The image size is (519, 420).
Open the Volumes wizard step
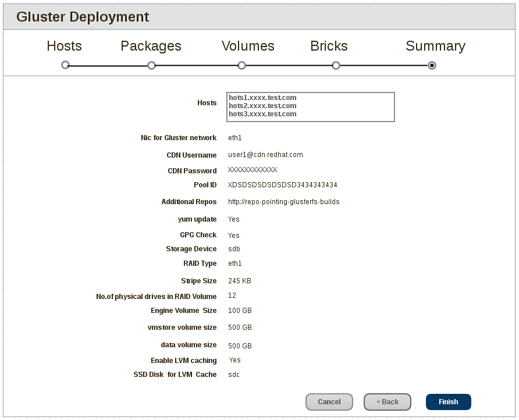248,46
